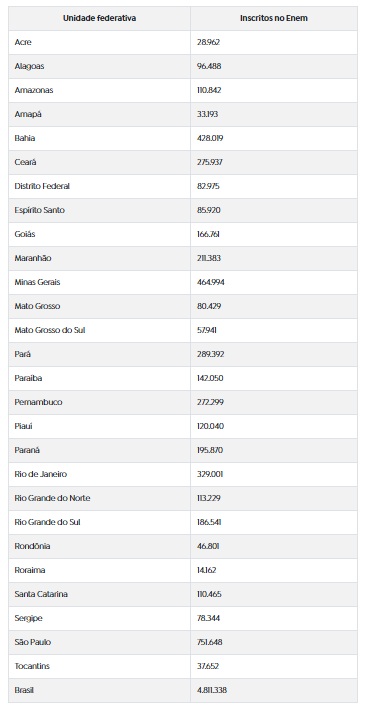Click the São Paulo value 751.648

(x=210, y=643)
